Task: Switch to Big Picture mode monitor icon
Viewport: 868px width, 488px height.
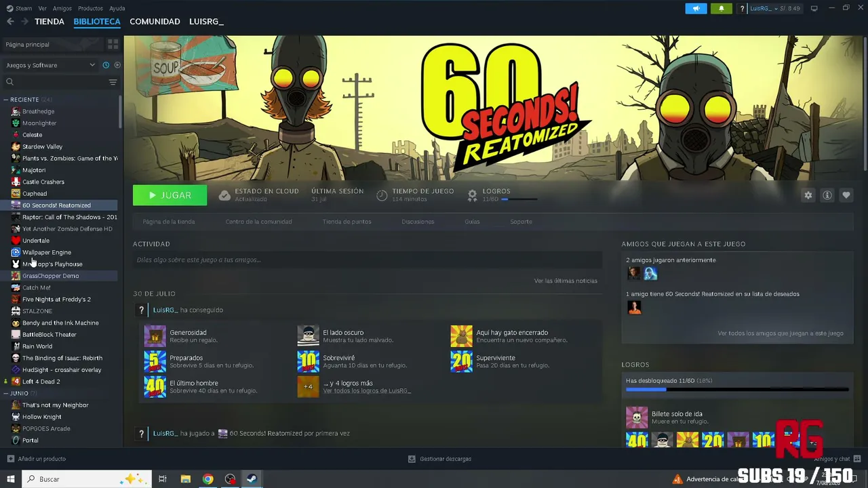Action: [814, 8]
